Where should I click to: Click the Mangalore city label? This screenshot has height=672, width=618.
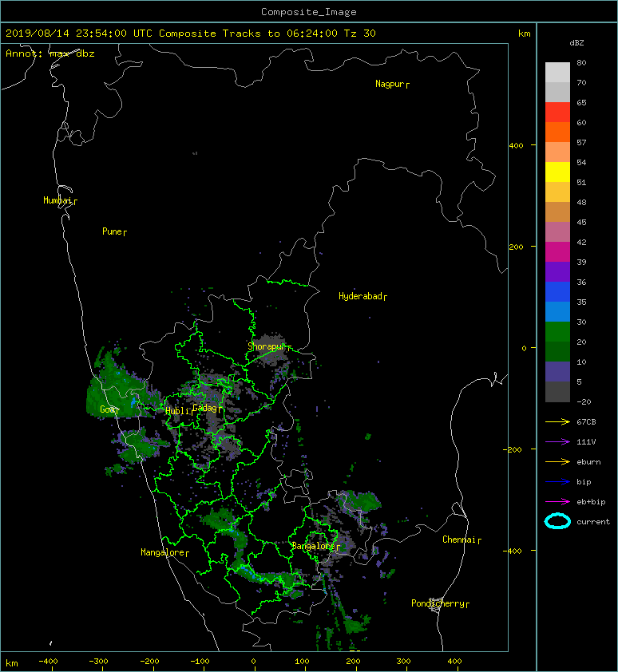(163, 552)
